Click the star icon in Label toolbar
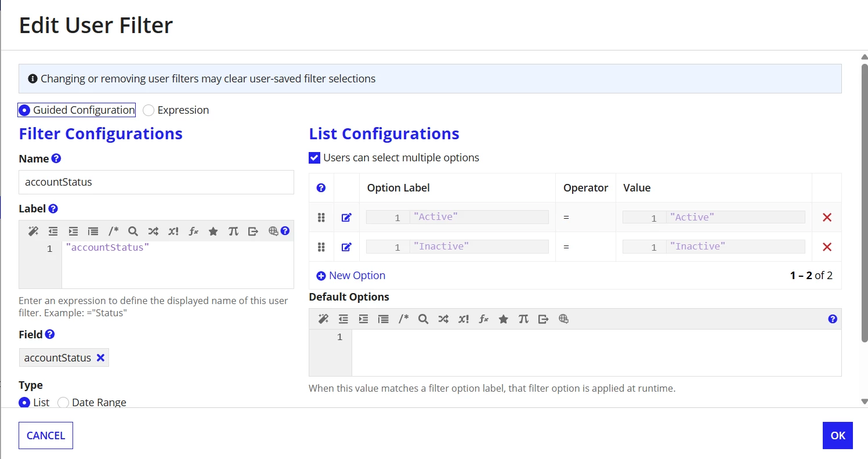The width and height of the screenshot is (868, 459). pyautogui.click(x=213, y=231)
